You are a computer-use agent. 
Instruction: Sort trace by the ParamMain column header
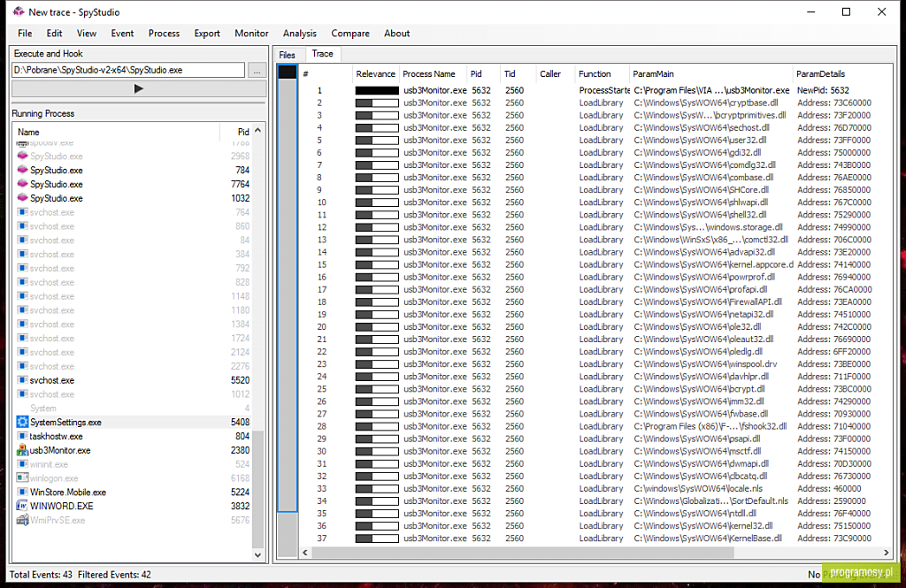pos(653,74)
